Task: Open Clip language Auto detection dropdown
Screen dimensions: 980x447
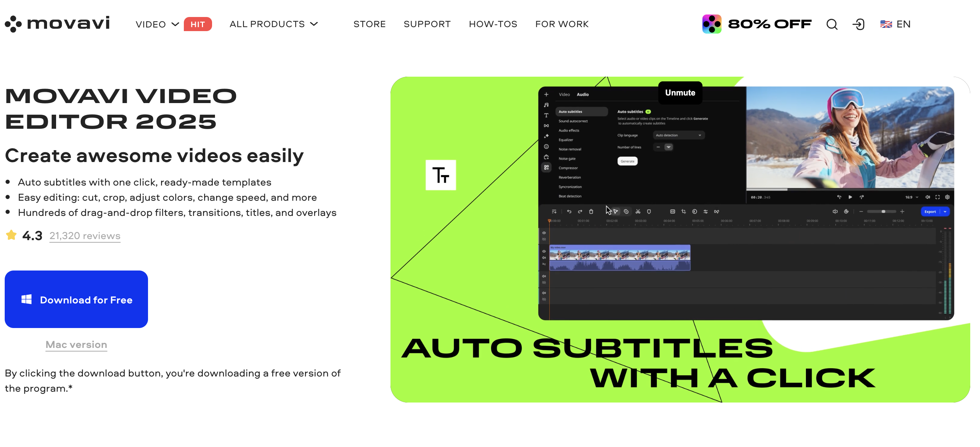Action: click(679, 135)
